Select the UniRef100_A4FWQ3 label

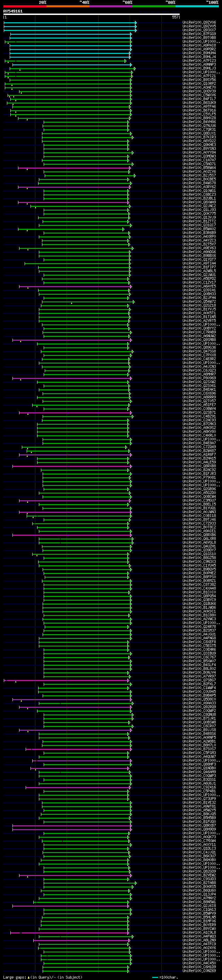[199, 936]
